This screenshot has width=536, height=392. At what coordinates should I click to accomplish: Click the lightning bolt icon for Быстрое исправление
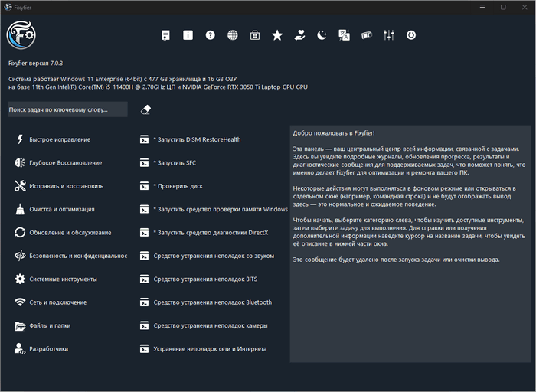pyautogui.click(x=20, y=139)
